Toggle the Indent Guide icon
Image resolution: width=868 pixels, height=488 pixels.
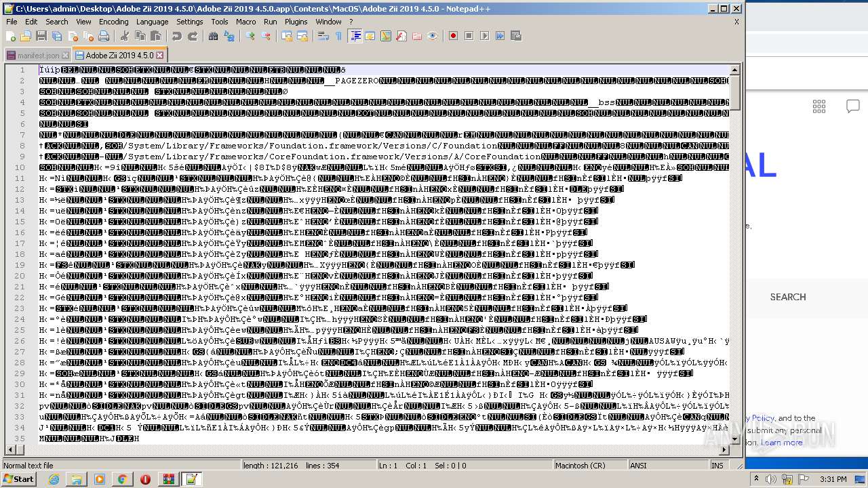[355, 36]
